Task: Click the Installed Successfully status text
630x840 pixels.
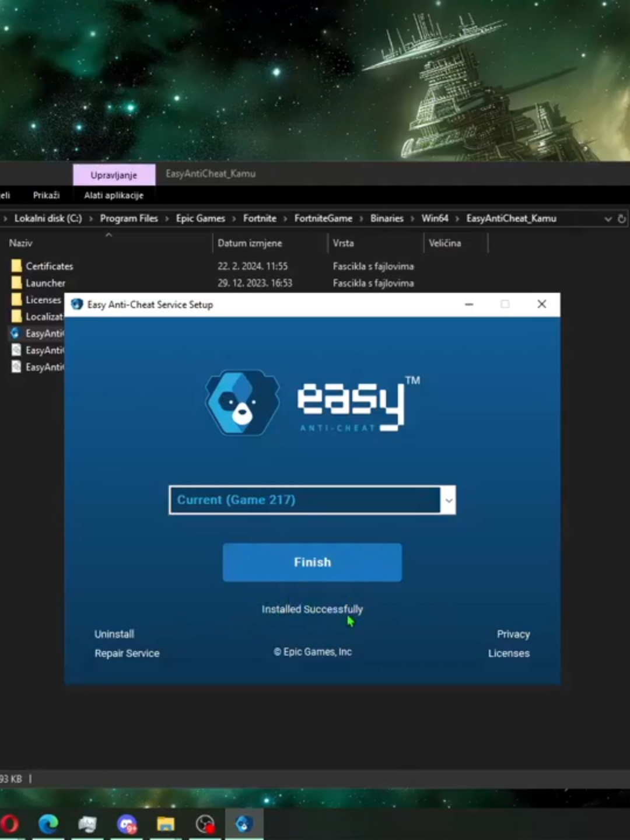Action: (x=312, y=609)
